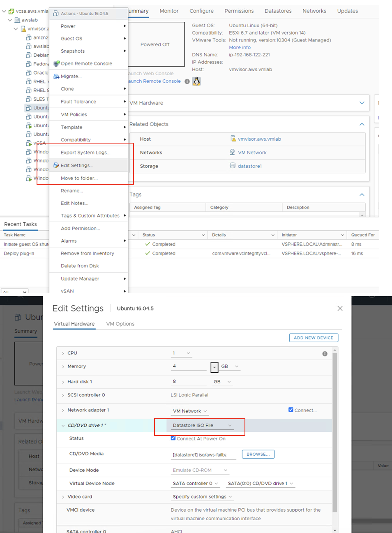Click the VM Network icon under Related Objects
This screenshot has height=533, width=392.
[x=232, y=152]
